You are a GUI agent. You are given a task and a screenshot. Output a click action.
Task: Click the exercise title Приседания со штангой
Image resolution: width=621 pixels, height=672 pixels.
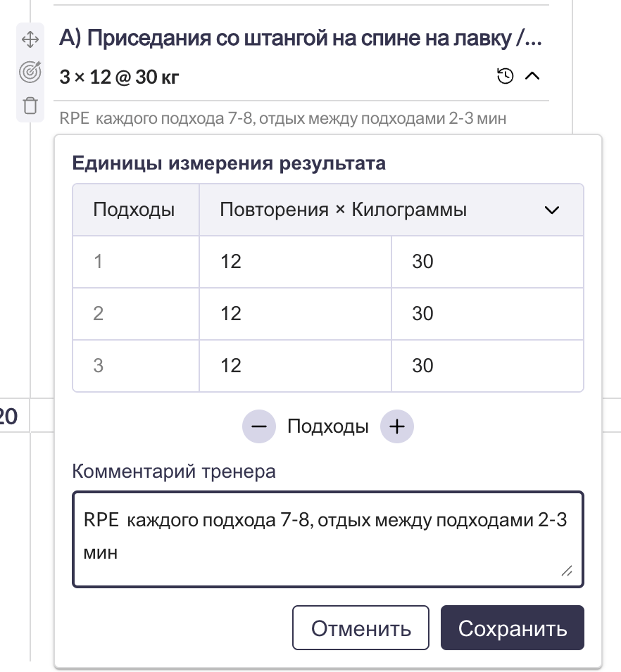pyautogui.click(x=301, y=39)
